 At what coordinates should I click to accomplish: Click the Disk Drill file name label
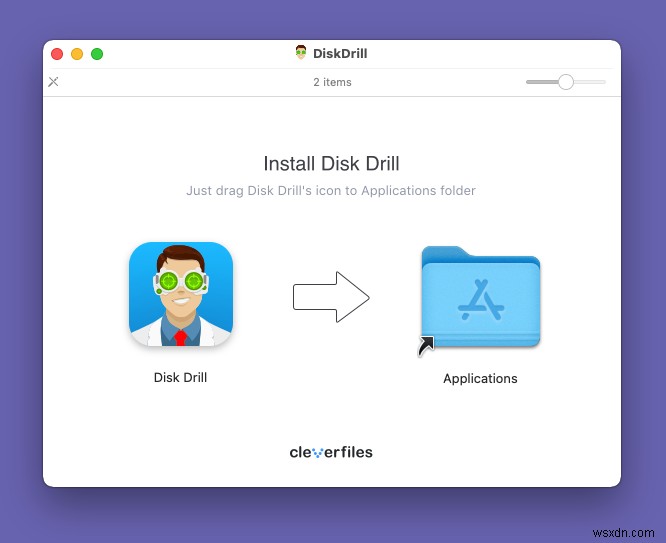180,377
